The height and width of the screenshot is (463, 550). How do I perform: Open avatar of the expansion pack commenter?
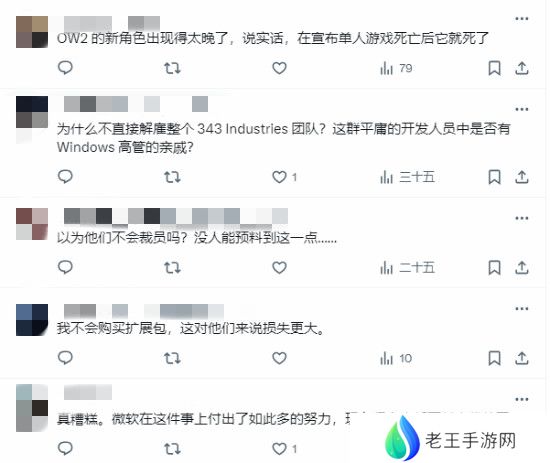[32, 320]
